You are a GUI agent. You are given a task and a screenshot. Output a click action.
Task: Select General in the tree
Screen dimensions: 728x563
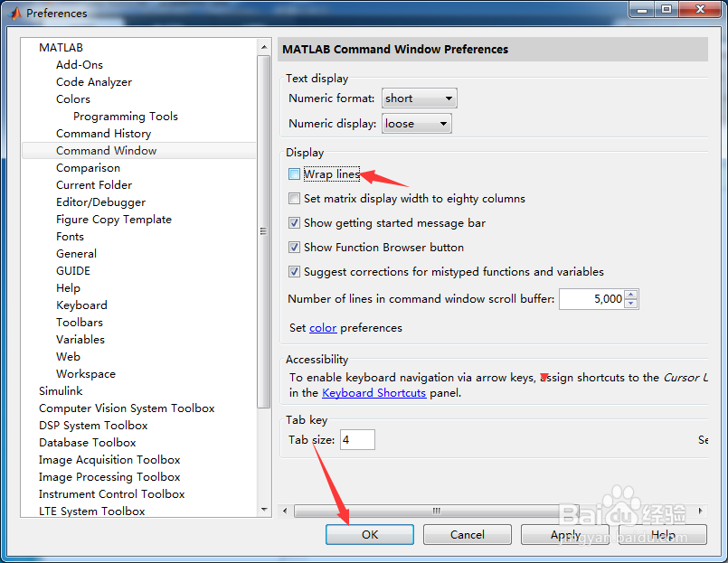coord(76,254)
